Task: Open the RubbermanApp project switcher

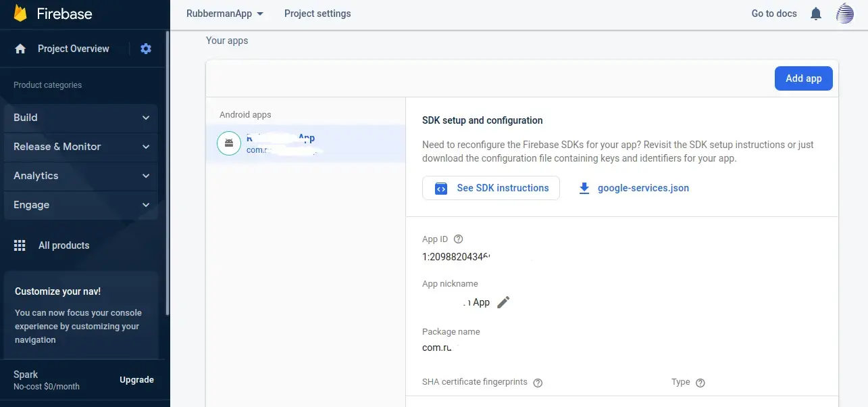Action: (x=225, y=13)
